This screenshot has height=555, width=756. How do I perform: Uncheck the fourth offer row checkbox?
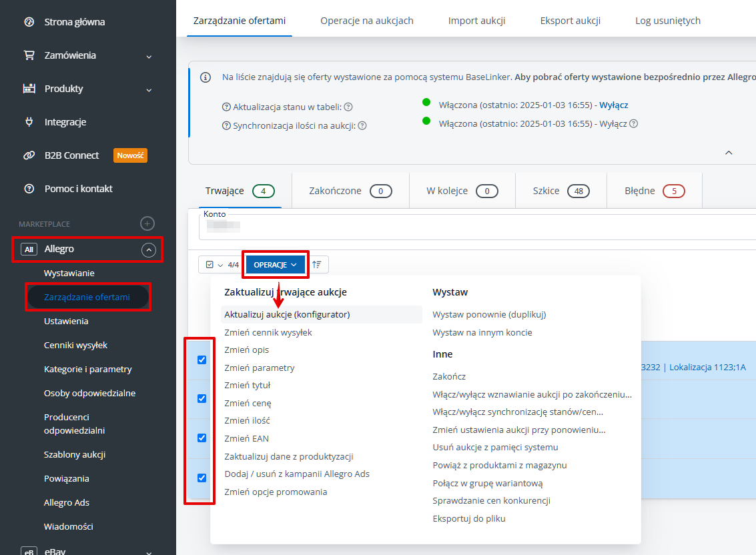tap(202, 478)
